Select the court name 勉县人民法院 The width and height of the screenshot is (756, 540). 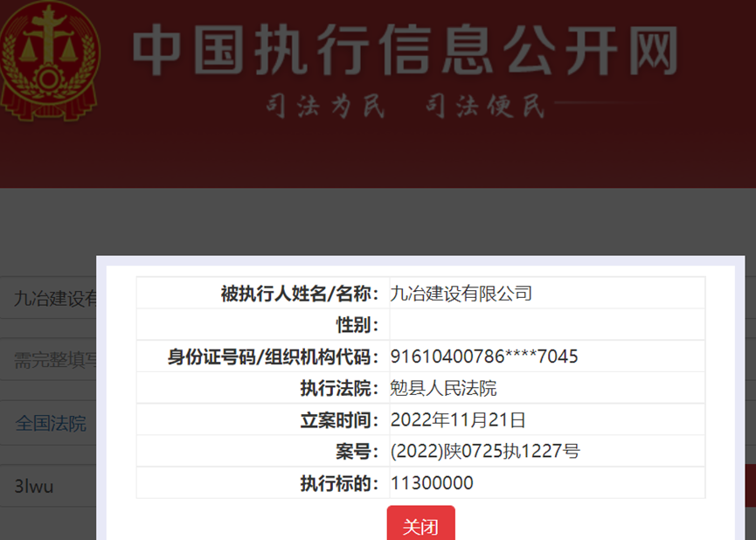443,388
